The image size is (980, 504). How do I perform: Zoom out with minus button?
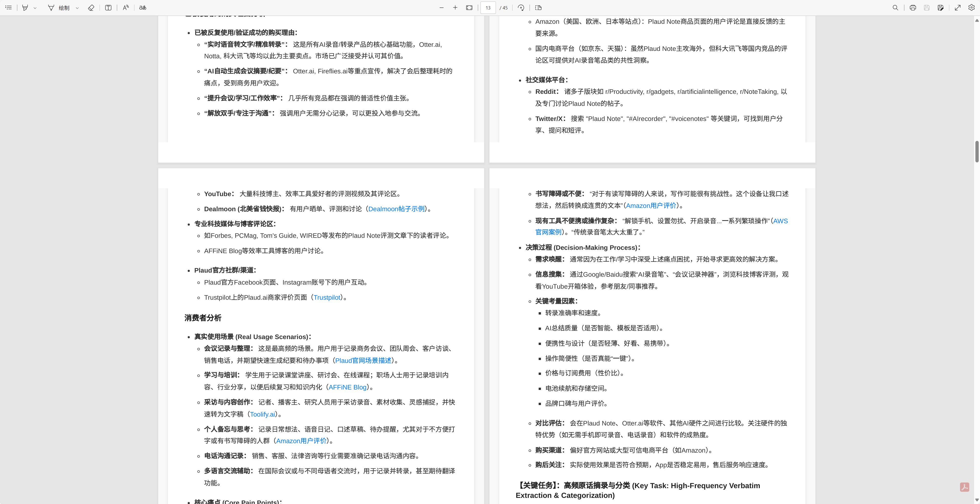click(441, 8)
